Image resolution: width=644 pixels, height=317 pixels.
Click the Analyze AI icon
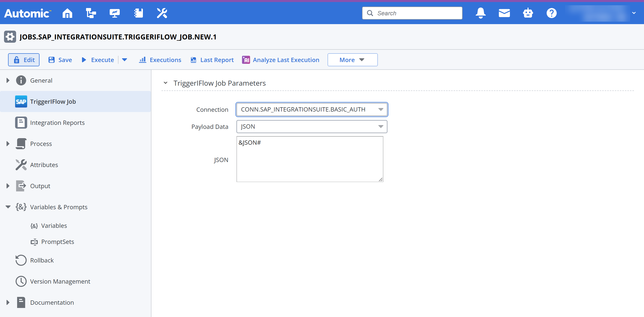[246, 60]
